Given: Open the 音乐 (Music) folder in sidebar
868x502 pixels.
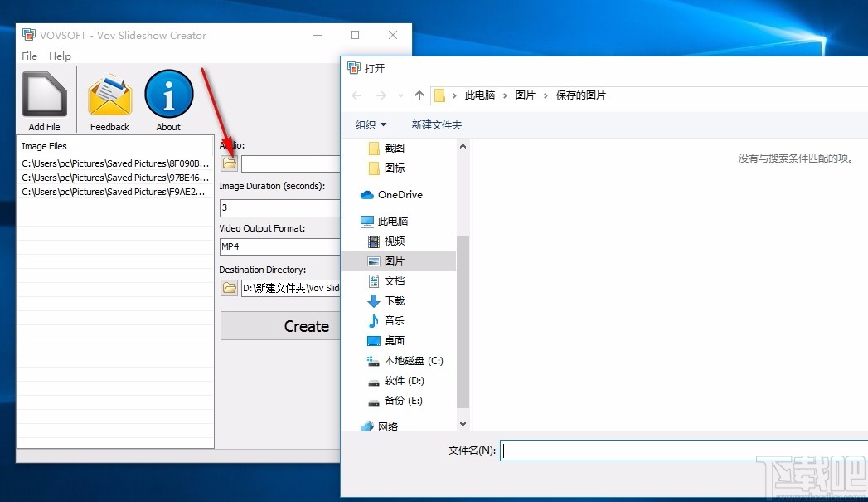Looking at the screenshot, I should click(x=394, y=320).
